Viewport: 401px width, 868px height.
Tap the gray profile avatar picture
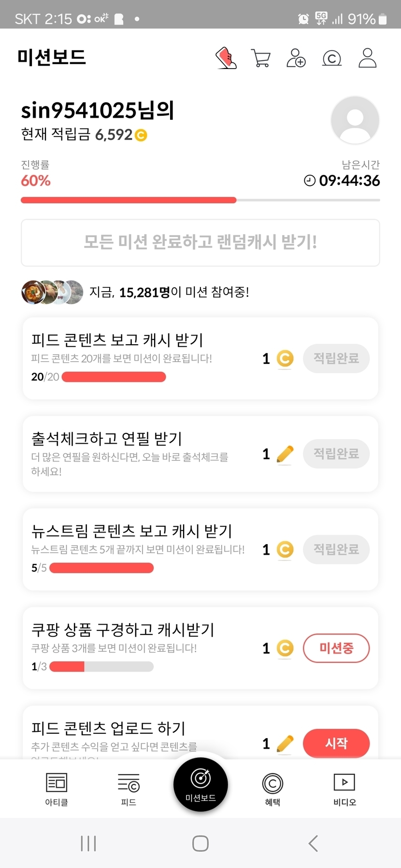(x=355, y=120)
